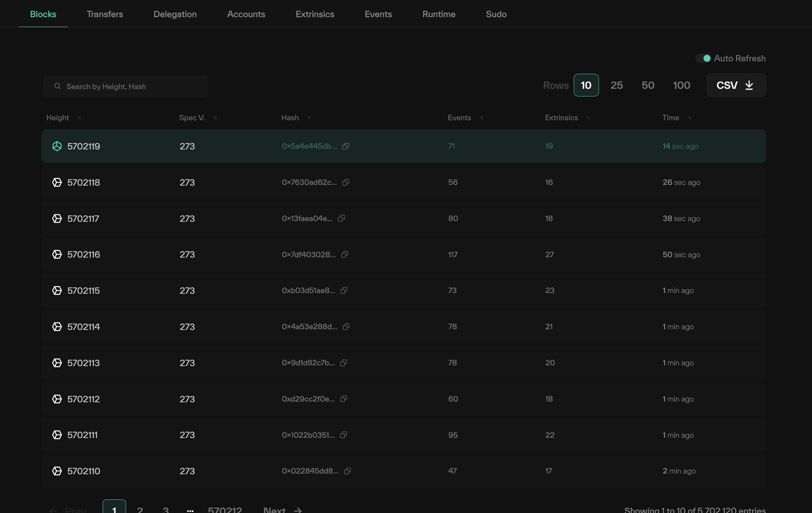
Task: Sort by Events column arrow
Action: [481, 118]
